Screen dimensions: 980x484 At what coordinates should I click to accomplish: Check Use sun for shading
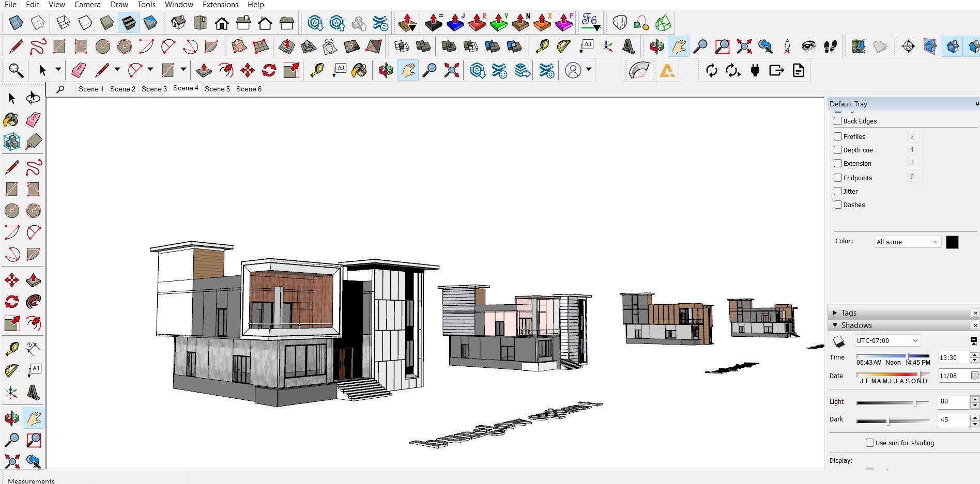click(870, 443)
